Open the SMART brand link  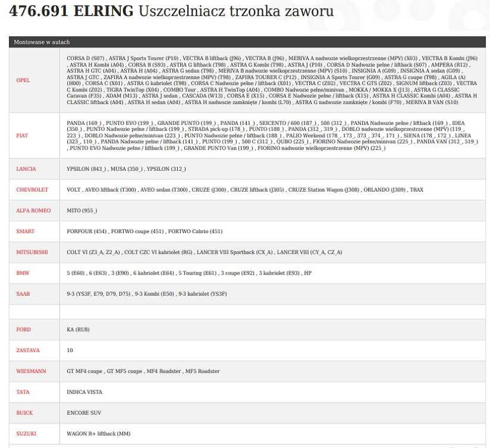click(x=26, y=231)
